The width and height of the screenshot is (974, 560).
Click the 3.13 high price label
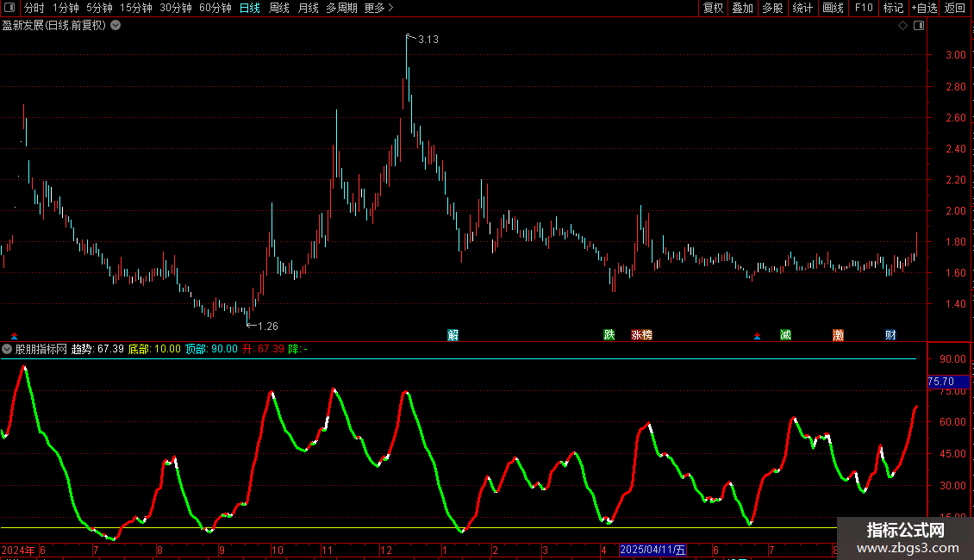(428, 40)
